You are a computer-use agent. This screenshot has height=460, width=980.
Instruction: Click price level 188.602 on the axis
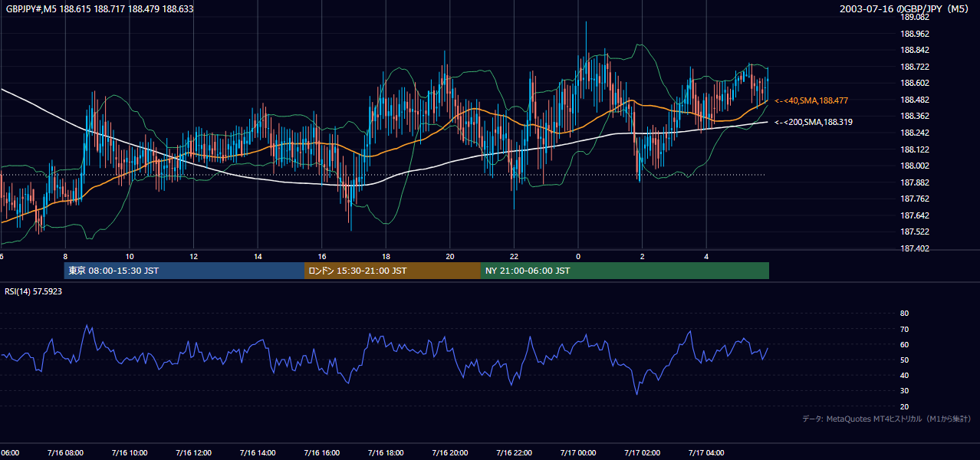(x=915, y=83)
